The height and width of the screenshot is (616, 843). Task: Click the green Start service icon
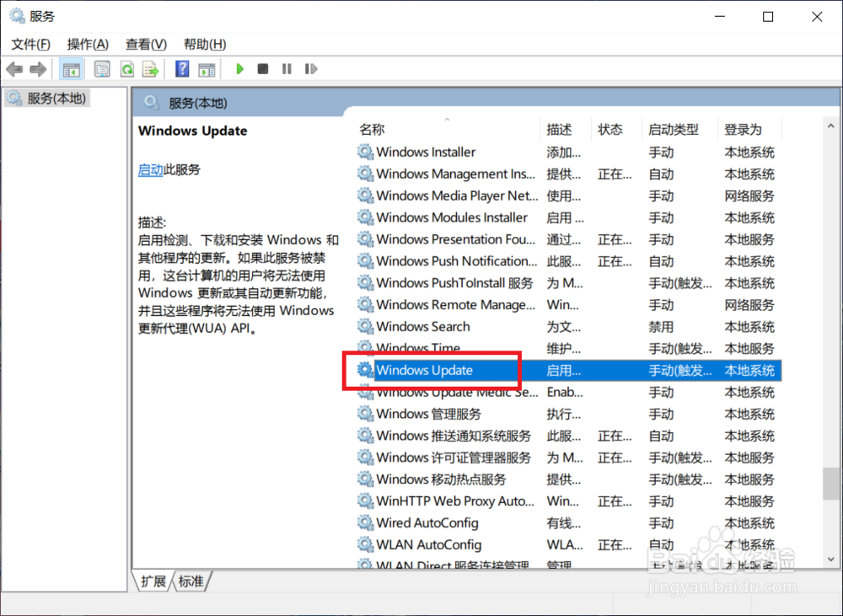pos(239,69)
